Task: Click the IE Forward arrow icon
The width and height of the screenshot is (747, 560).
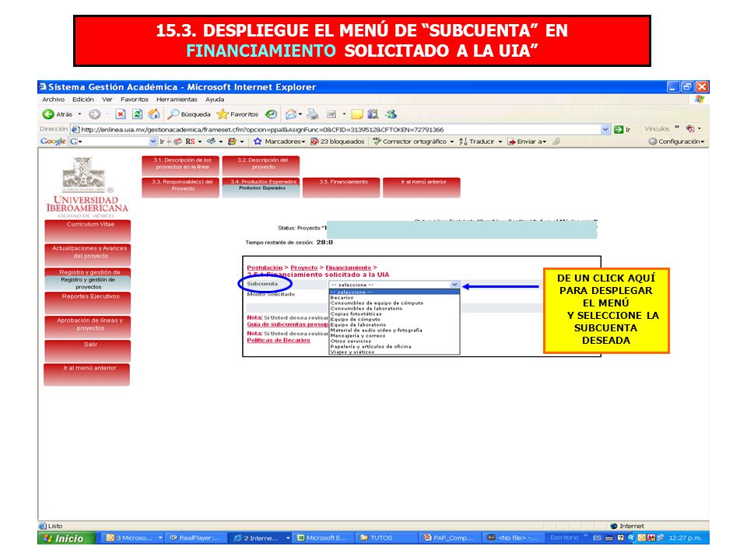Action: point(95,114)
